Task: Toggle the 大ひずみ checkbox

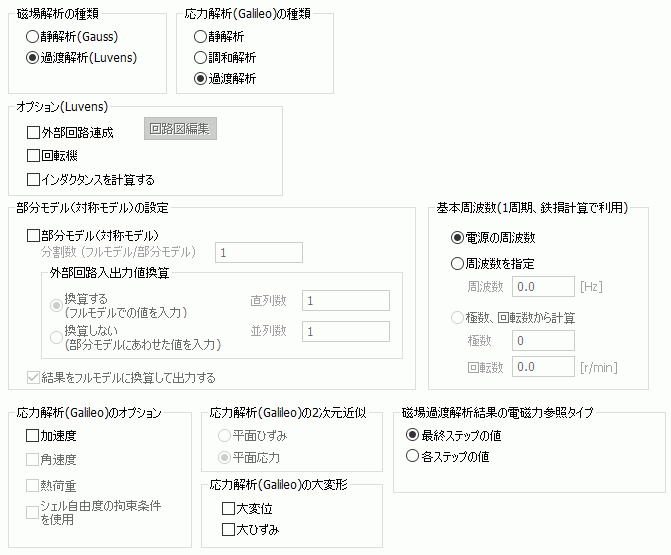Action: pos(227,529)
